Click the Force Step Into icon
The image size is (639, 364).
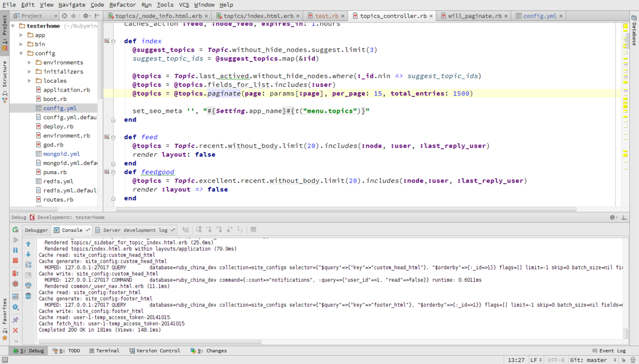[x=220, y=230]
